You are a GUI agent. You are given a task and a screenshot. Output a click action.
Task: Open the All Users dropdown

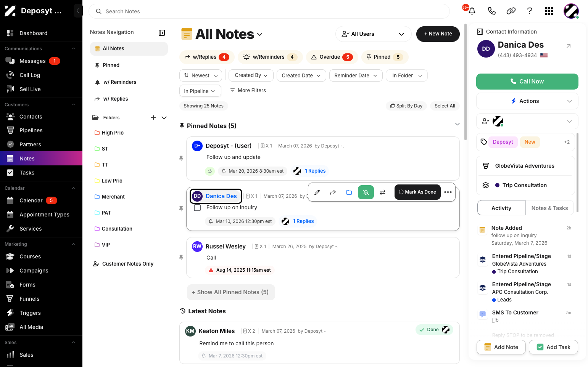click(x=373, y=34)
